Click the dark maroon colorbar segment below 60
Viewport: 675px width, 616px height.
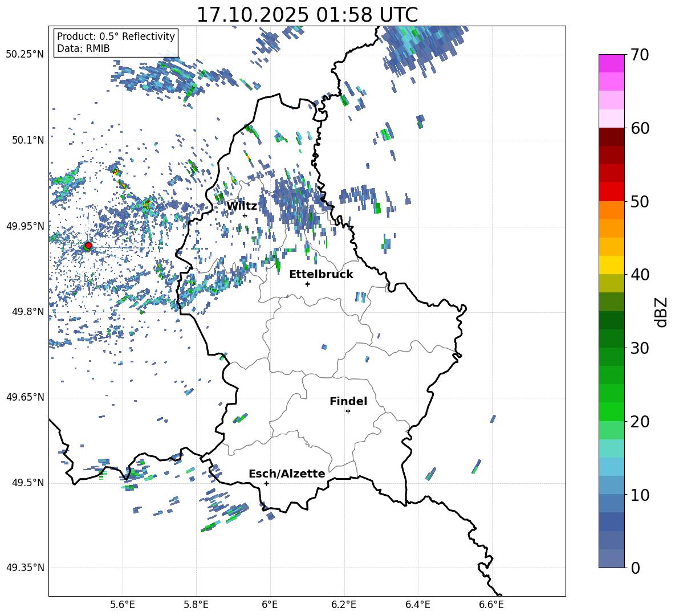pyautogui.click(x=612, y=137)
